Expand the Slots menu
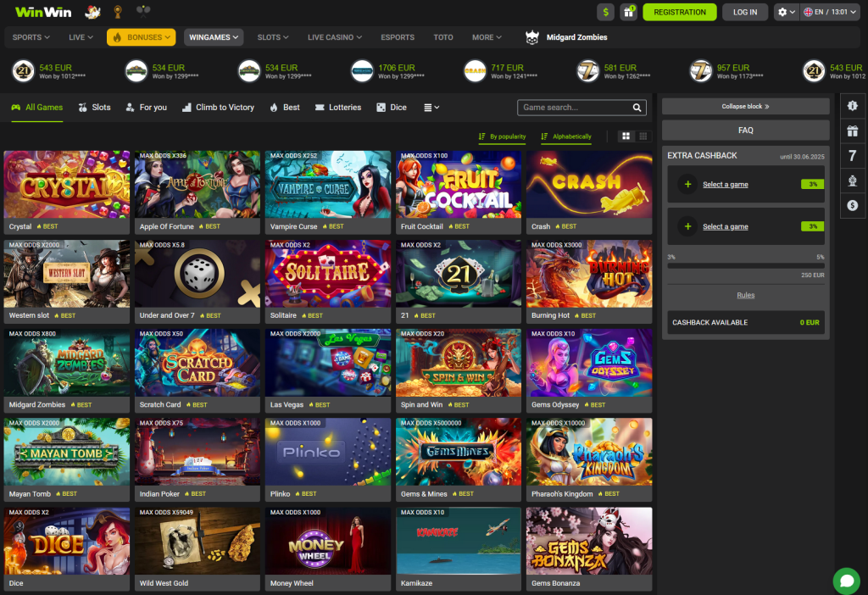This screenshot has height=595, width=868. [x=273, y=37]
